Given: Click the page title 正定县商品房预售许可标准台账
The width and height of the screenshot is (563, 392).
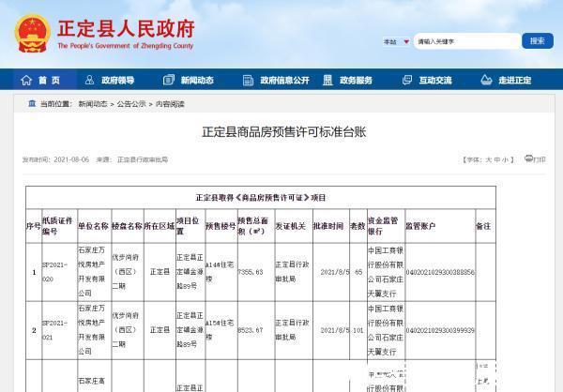Looking at the screenshot, I should [284, 131].
